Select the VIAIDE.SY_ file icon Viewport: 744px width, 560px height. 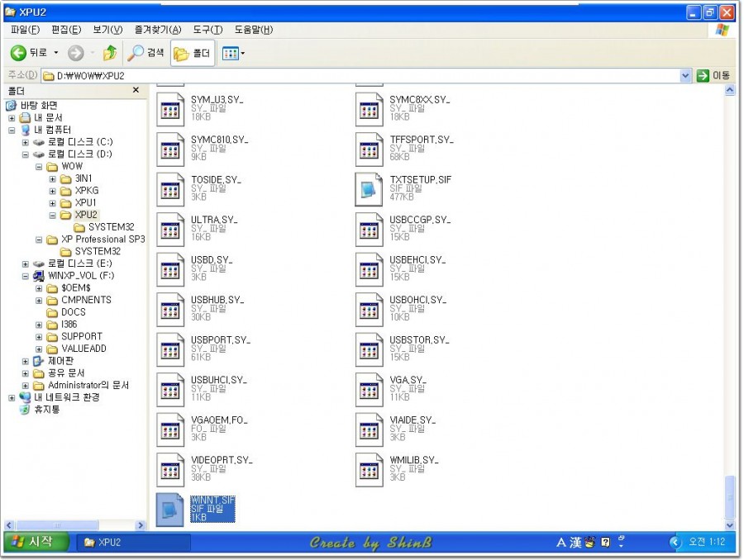(370, 430)
